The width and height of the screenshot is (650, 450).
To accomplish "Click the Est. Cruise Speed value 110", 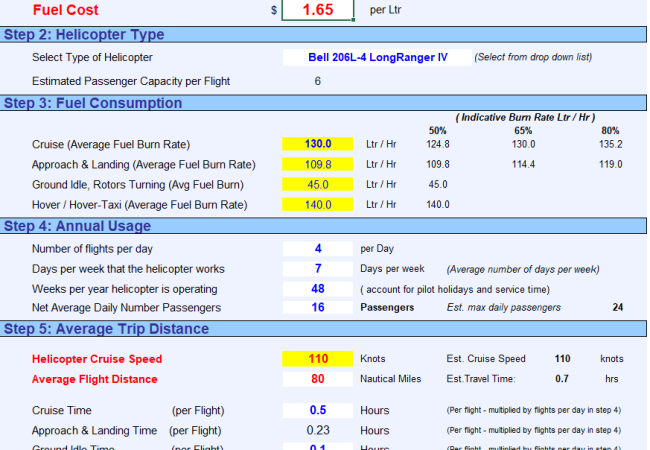I will pos(563,359).
